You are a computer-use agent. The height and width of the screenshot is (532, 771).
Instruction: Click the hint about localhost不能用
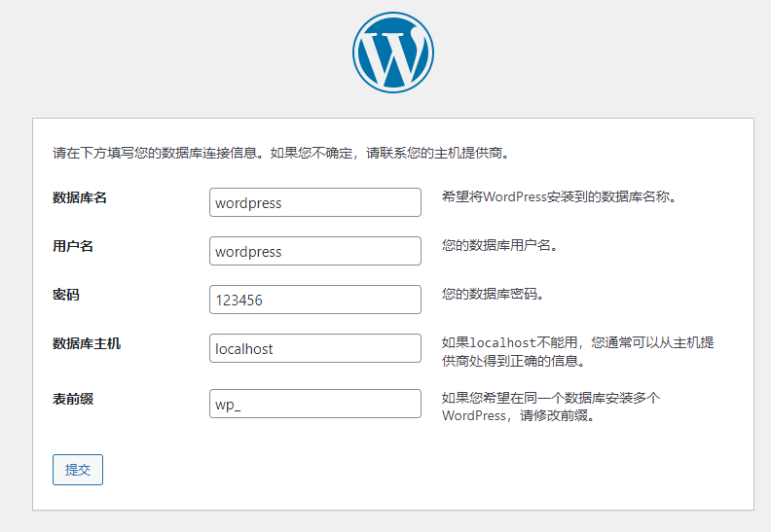tap(577, 352)
